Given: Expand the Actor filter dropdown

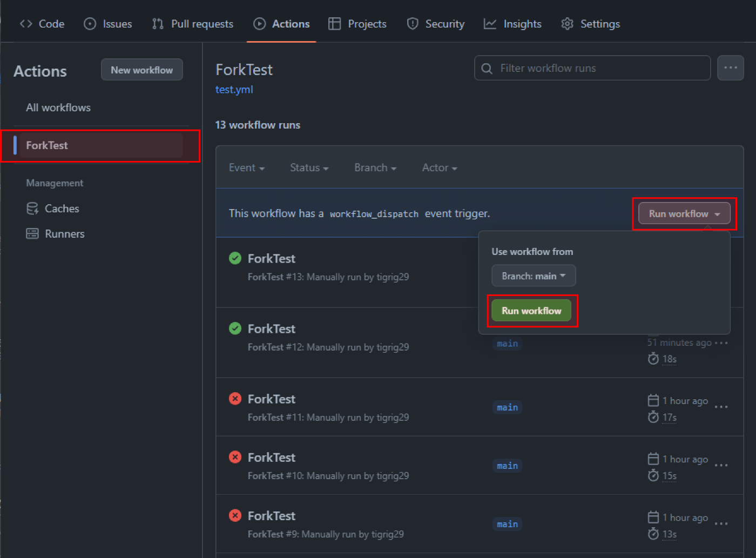Looking at the screenshot, I should click(x=440, y=168).
